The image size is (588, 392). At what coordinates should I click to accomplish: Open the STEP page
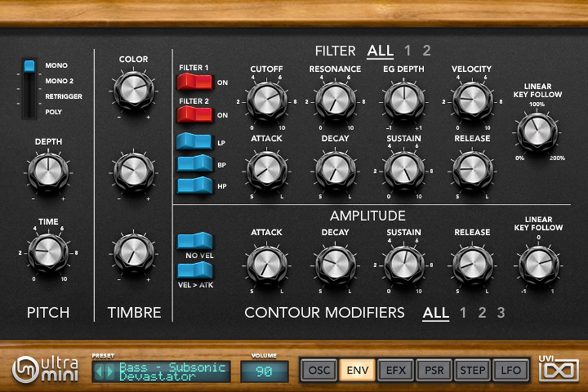coord(472,370)
